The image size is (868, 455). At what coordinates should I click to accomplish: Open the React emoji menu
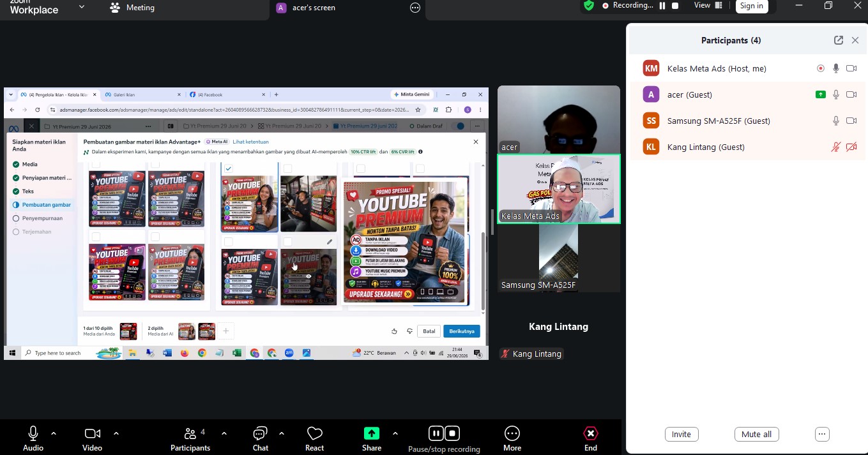click(314, 438)
